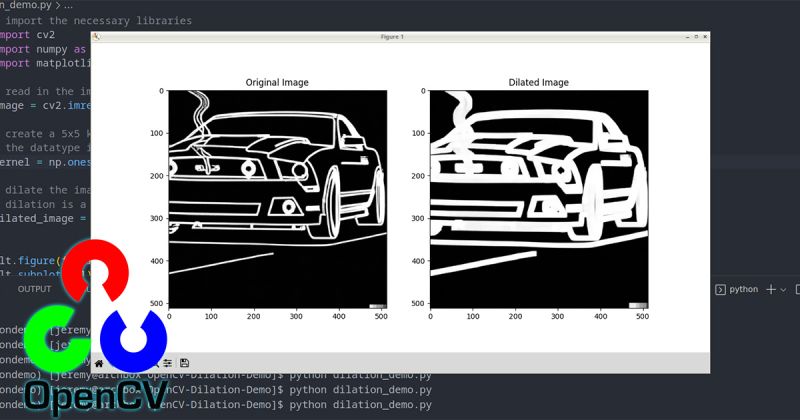
Task: Open the Configure subplots sliders icon
Action: pyautogui.click(x=167, y=363)
